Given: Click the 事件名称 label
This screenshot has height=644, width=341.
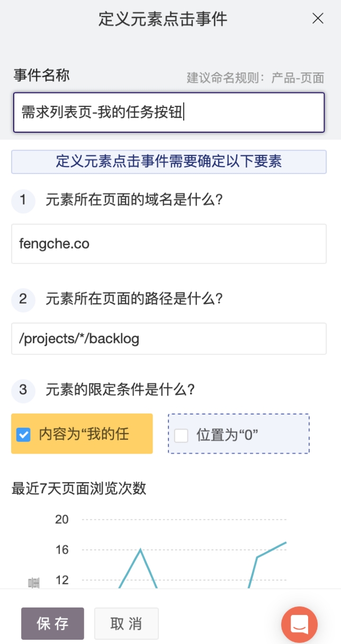Looking at the screenshot, I should coord(41,76).
